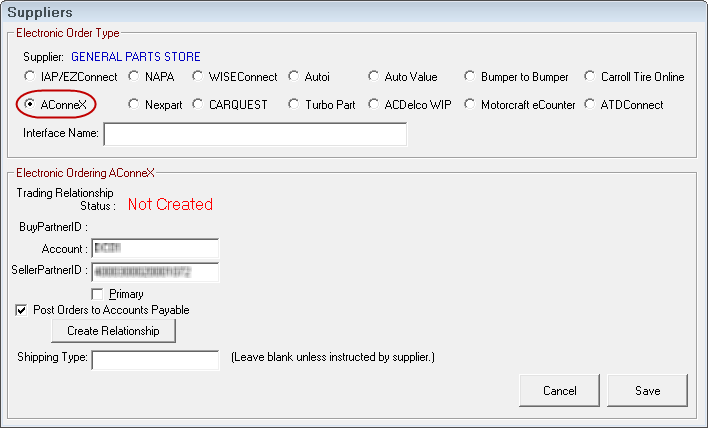Click into the Interface Name field
708x428 pixels.
[x=254, y=135]
